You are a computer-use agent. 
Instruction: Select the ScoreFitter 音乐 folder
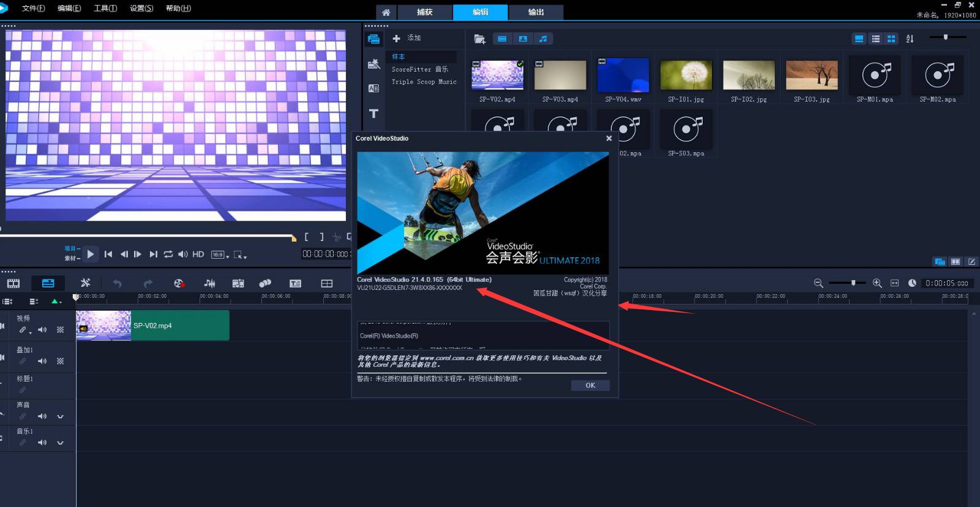click(x=420, y=69)
